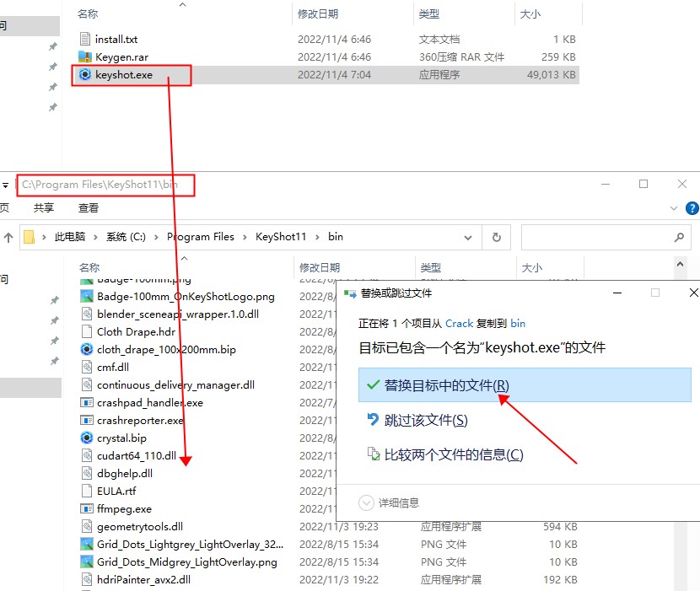Sort top window by 类型 column
This screenshot has width=700, height=591.
click(429, 13)
